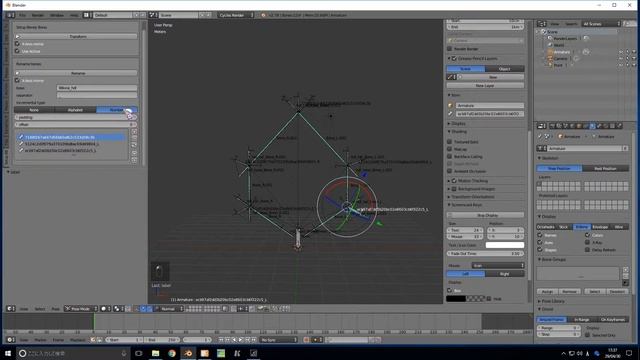Open the Help menu
This screenshot has height=360, width=640.
point(74,15)
